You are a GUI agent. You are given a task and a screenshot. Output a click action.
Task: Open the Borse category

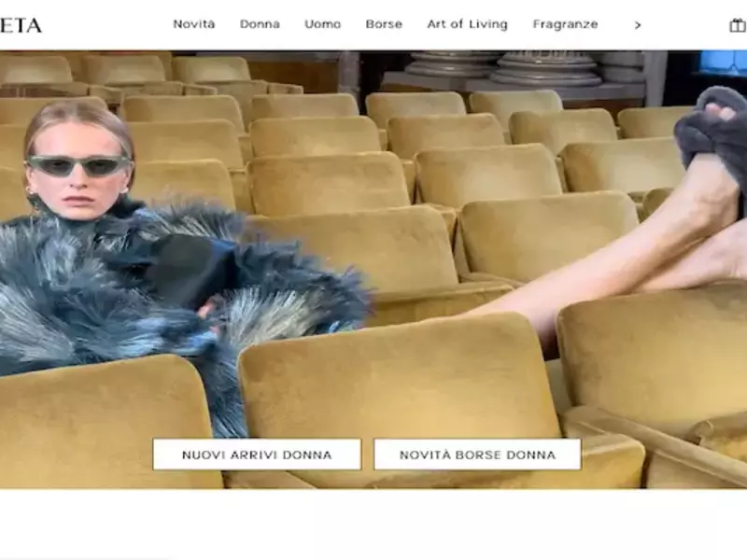(384, 24)
